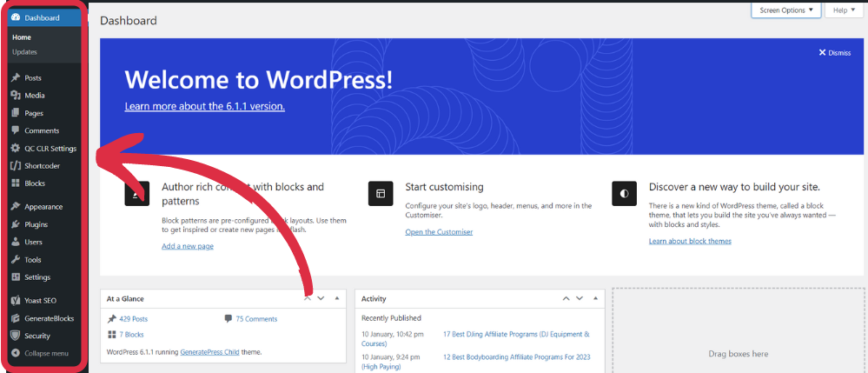Click the Appearance paintbrush icon

[16, 207]
